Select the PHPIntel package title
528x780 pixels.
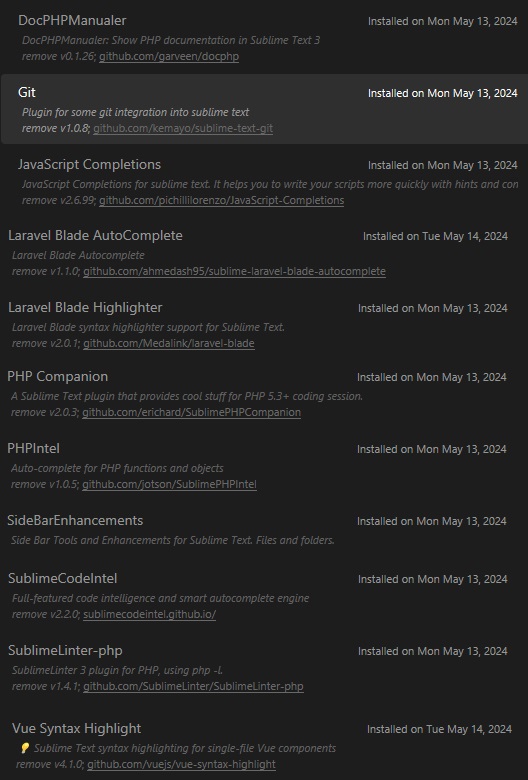point(33,448)
